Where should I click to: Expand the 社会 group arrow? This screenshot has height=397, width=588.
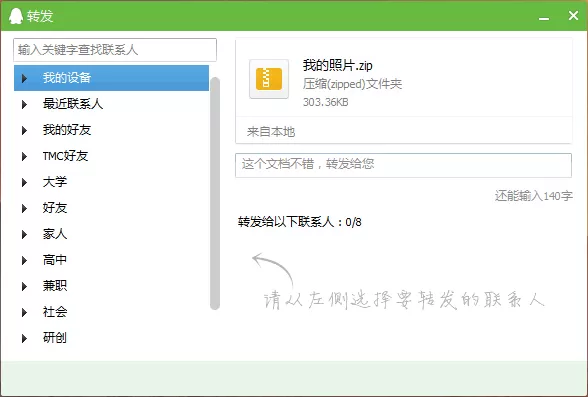click(x=24, y=313)
